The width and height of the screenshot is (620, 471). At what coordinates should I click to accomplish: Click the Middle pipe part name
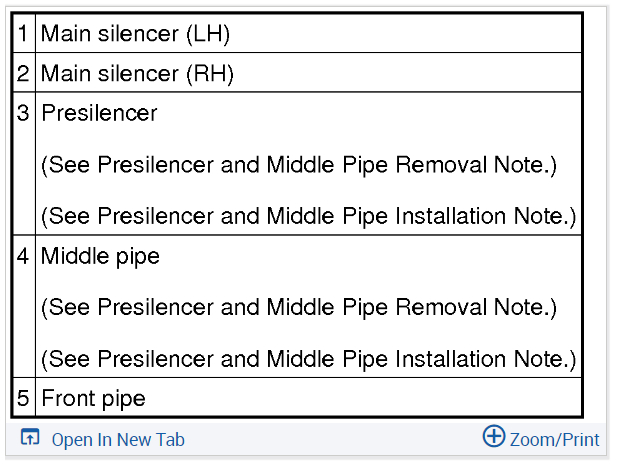100,256
